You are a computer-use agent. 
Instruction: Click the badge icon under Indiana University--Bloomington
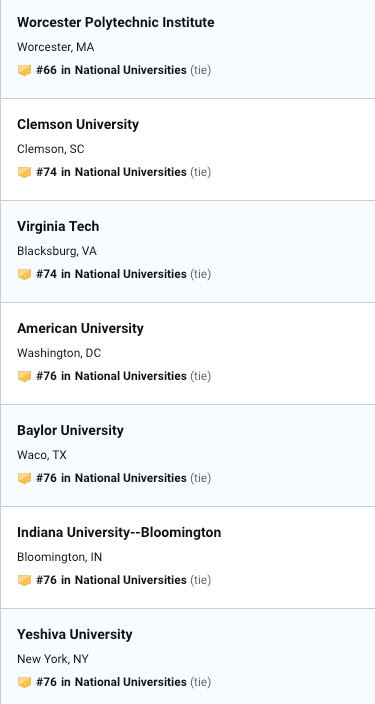pyautogui.click(x=24, y=580)
